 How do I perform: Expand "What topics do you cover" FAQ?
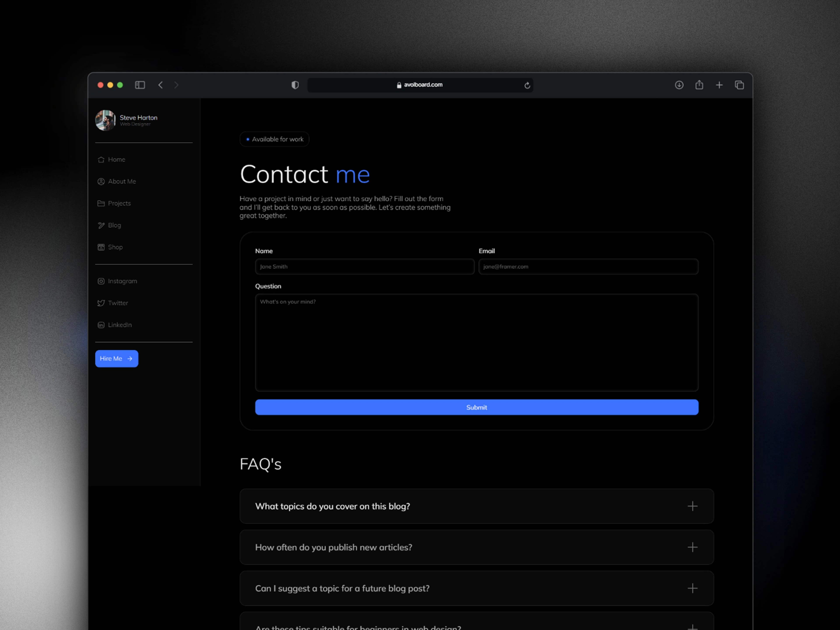[477, 506]
